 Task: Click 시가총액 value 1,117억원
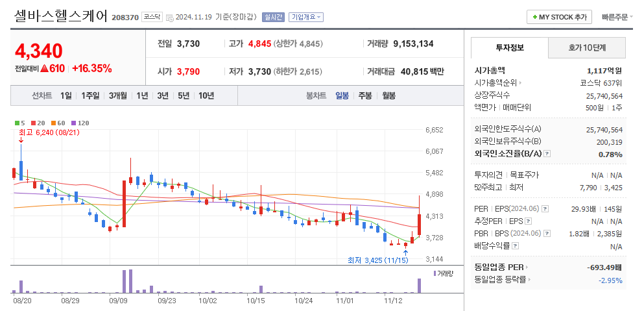click(604, 71)
